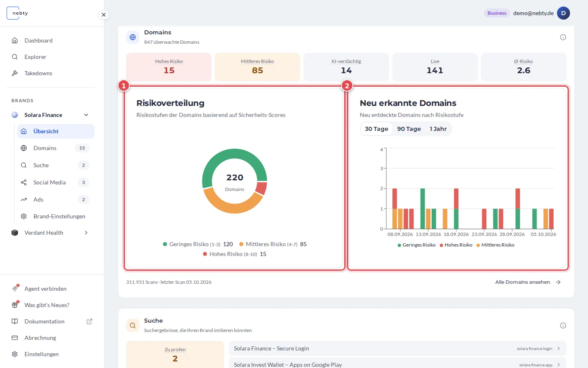
Task: Click the nebty logo
Action: tap(18, 13)
